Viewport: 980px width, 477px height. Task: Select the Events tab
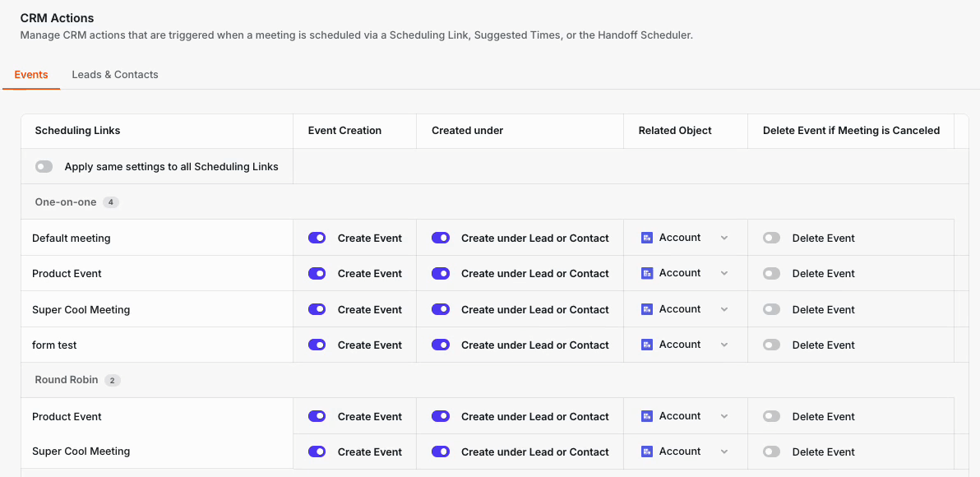click(x=31, y=74)
